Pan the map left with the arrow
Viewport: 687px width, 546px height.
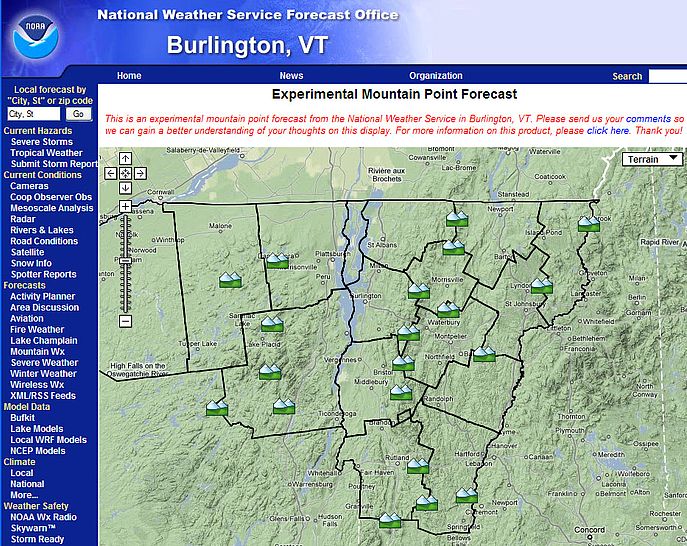click(x=110, y=174)
